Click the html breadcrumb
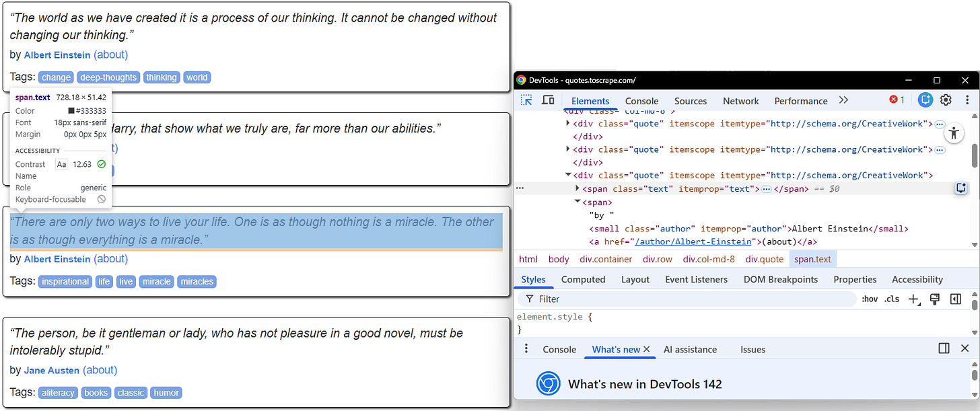This screenshot has height=411, width=980. pyautogui.click(x=528, y=259)
